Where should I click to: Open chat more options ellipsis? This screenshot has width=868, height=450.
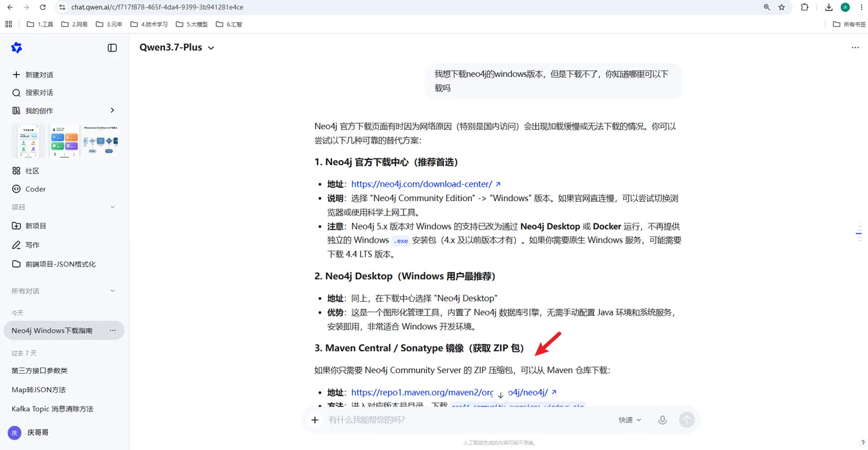[x=856, y=48]
